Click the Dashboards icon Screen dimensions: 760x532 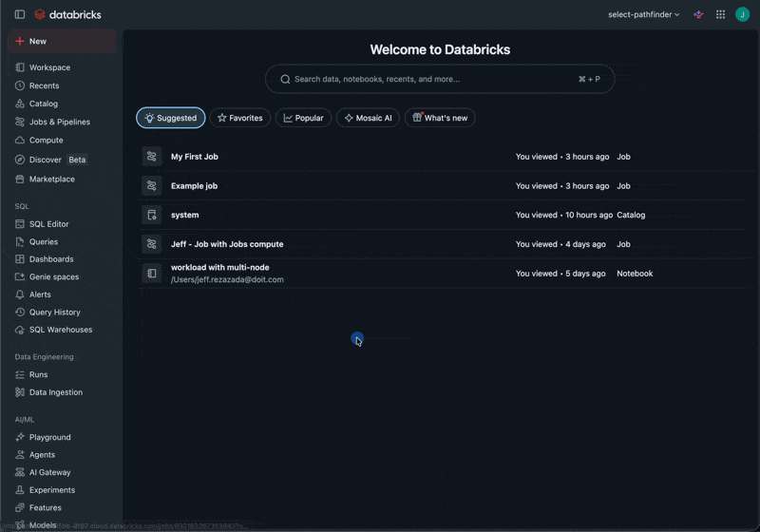pyautogui.click(x=20, y=259)
